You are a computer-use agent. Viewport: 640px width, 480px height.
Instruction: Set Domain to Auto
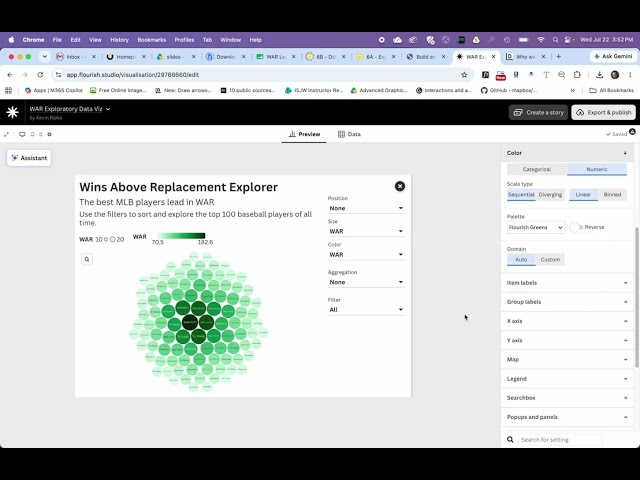521,260
